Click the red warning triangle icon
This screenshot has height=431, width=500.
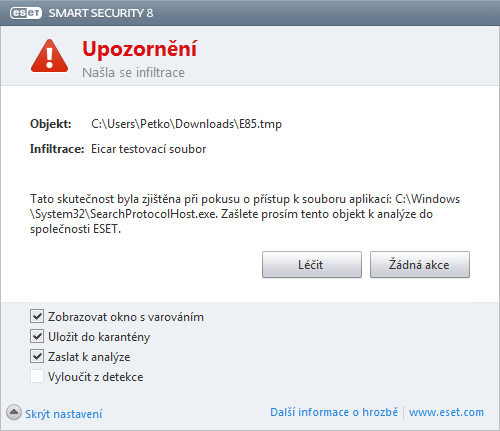tap(49, 56)
